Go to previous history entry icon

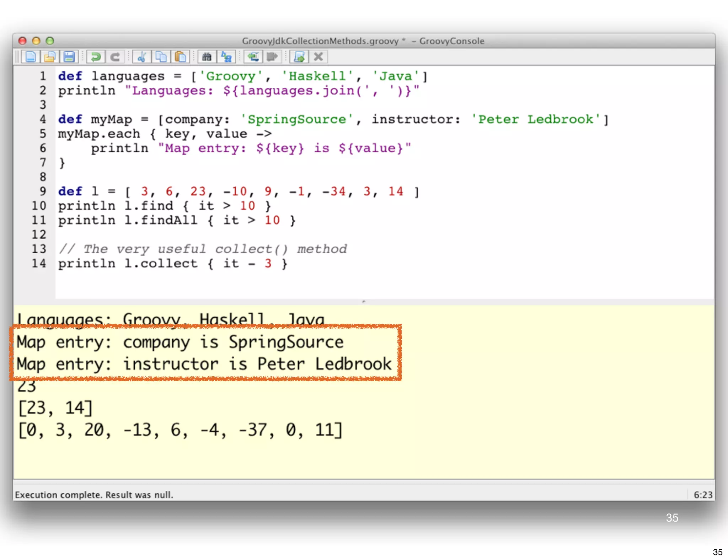253,57
